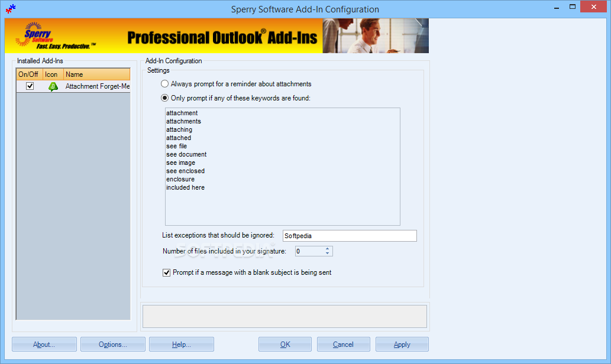Viewport: 611px width, 364px height.
Task: Select Only prompt if keywords are found
Action: (165, 98)
